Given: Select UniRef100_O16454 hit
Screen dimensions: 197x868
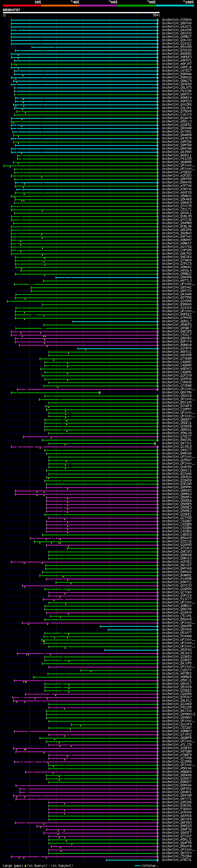Looking at the screenshot, I should (x=176, y=694).
